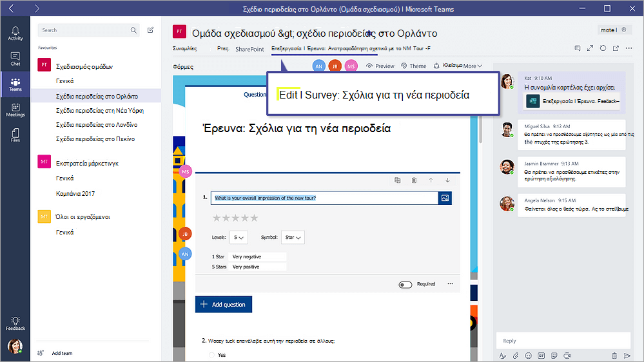This screenshot has height=362, width=644.
Task: Open the Σχέδιο περιοδείας στο Πεκίνο channel
Action: [96, 138]
